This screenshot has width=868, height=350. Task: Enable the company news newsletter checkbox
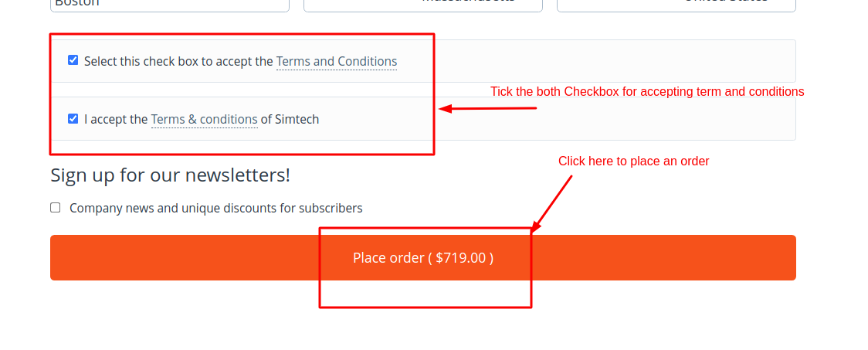tap(56, 208)
